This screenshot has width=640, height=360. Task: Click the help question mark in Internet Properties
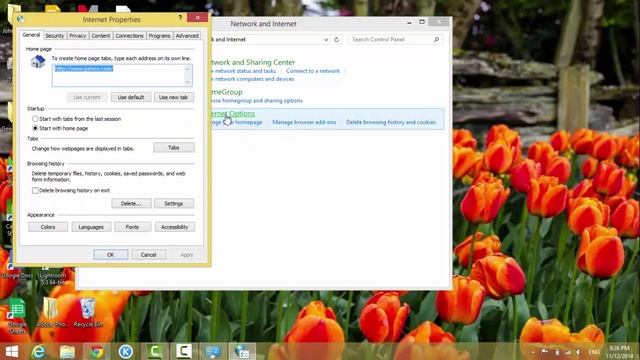pyautogui.click(x=180, y=18)
